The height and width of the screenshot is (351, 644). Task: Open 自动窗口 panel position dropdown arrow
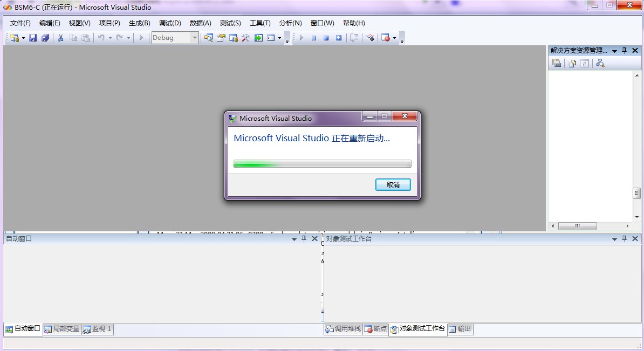click(294, 239)
